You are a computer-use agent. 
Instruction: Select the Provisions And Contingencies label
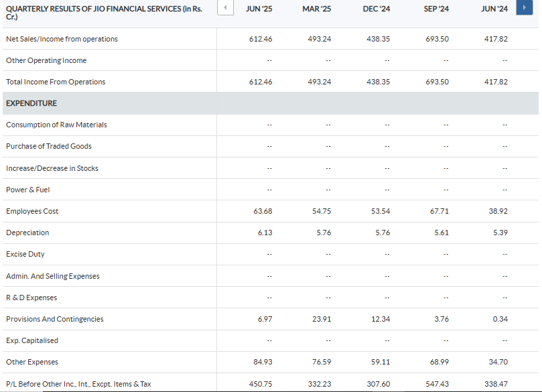(55, 319)
